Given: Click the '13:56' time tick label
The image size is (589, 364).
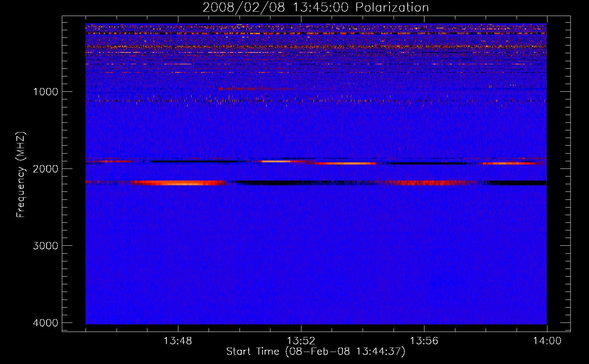Looking at the screenshot, I should click(x=424, y=341).
